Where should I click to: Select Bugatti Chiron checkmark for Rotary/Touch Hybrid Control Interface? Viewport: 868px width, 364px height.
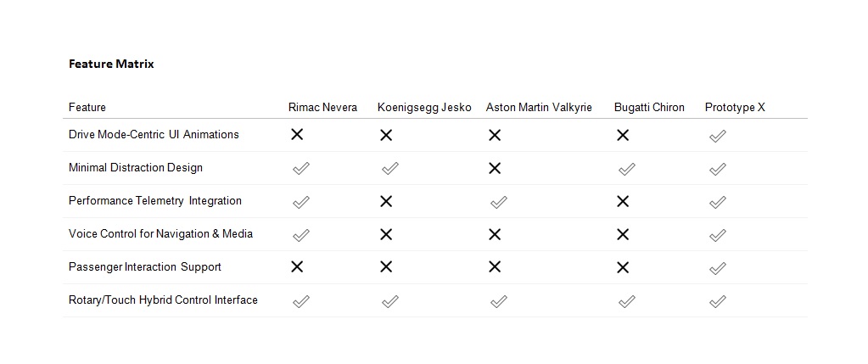[x=626, y=301]
